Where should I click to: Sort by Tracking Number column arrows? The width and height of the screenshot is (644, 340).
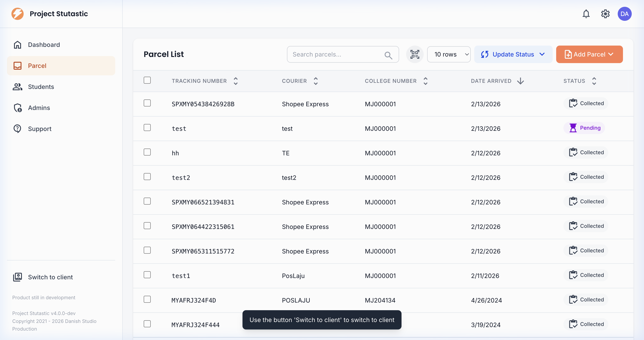click(x=235, y=81)
